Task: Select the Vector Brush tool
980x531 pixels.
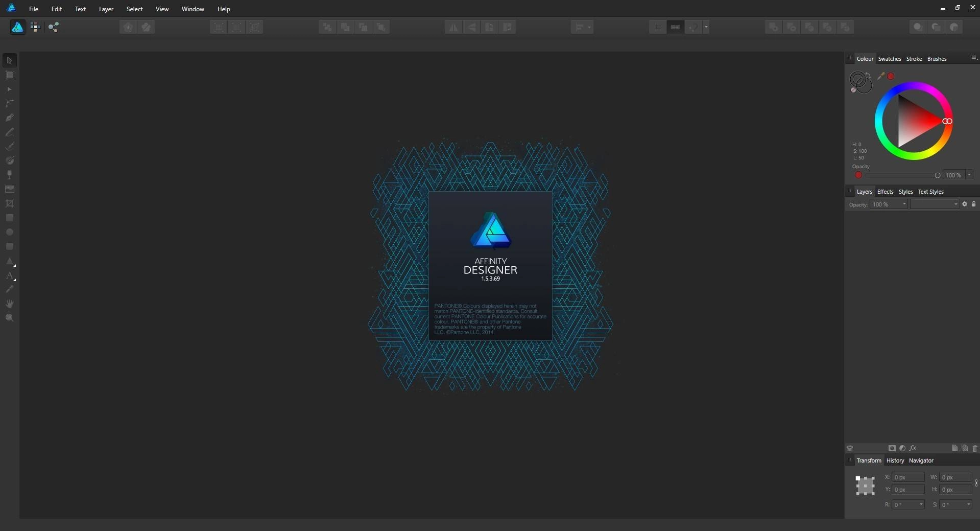Action: [x=9, y=146]
